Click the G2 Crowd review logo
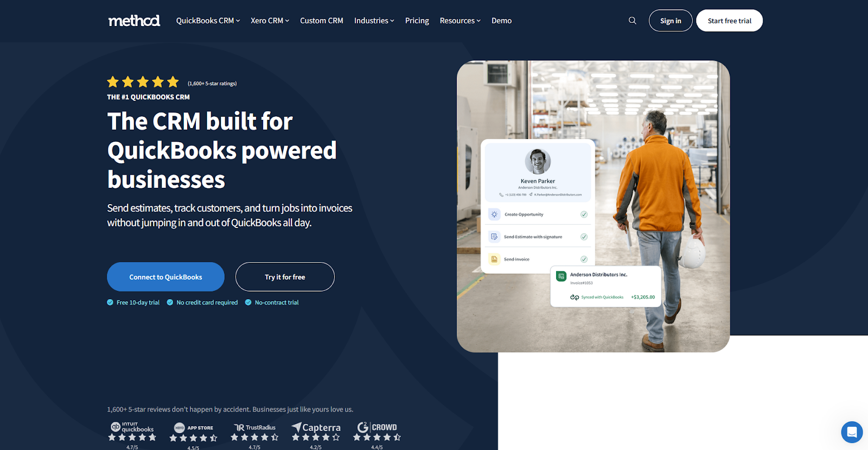 pyautogui.click(x=377, y=427)
